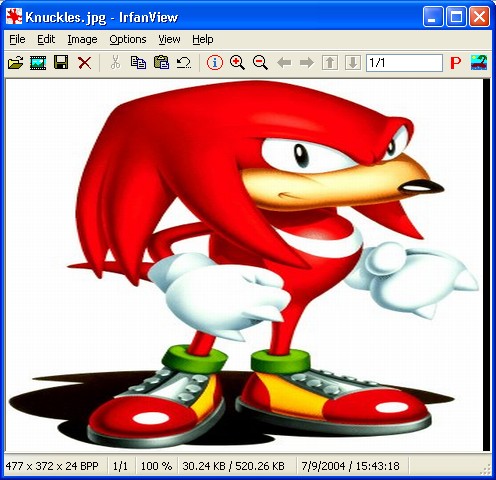Click the 477 x 372 x 24 BPP status text
This screenshot has height=480, width=496.
[x=52, y=466]
